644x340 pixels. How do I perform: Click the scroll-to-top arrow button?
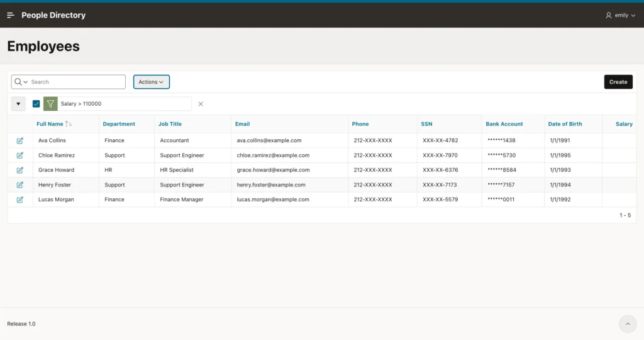point(628,324)
